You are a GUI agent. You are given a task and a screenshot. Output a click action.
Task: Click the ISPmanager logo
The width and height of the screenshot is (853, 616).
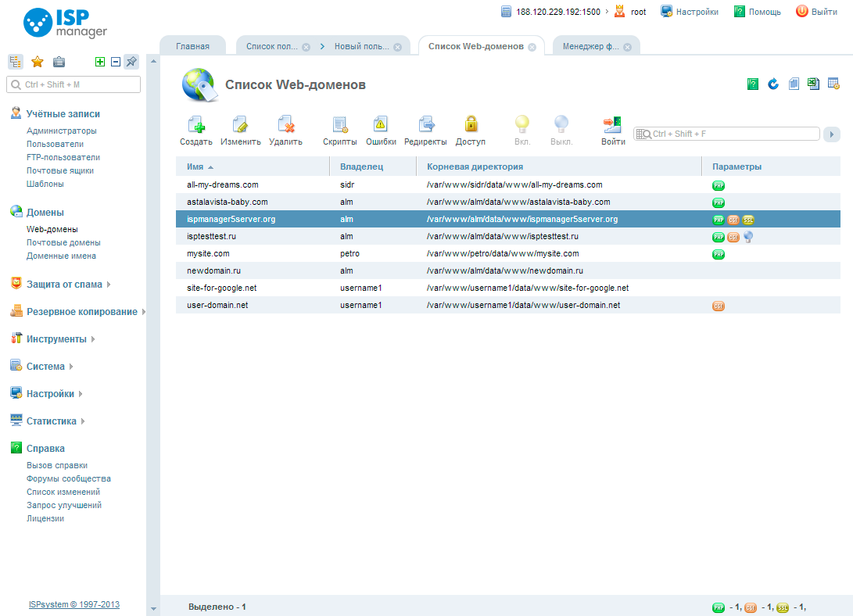(x=65, y=23)
